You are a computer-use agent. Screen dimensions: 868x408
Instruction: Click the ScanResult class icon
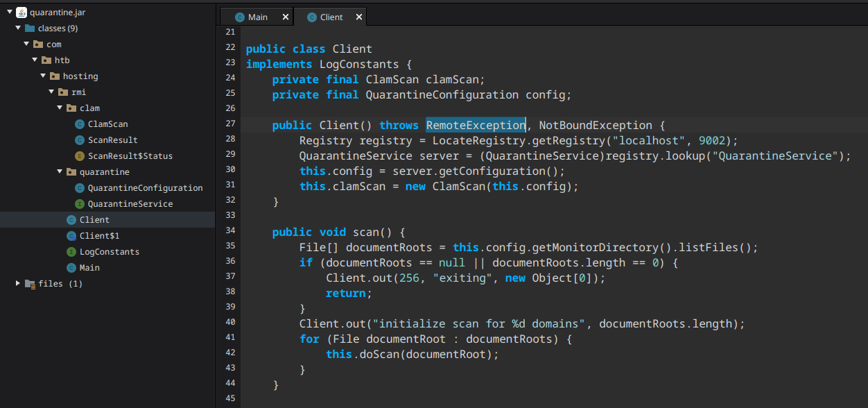(x=80, y=140)
